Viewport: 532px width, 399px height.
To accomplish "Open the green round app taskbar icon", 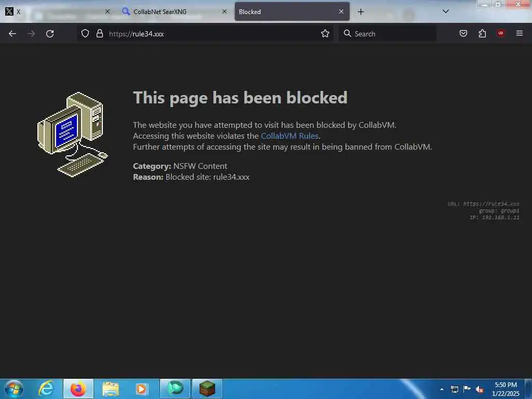I will coord(175,389).
